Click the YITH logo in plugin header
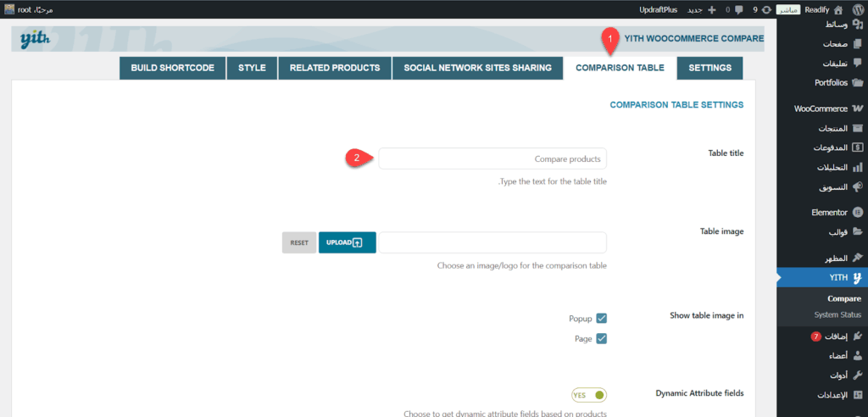This screenshot has width=868, height=417. pyautogui.click(x=36, y=39)
